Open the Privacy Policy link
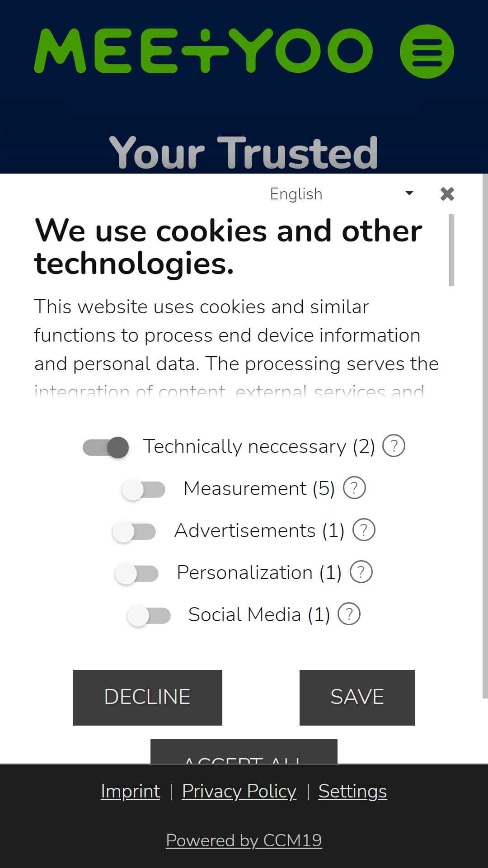 point(239,791)
